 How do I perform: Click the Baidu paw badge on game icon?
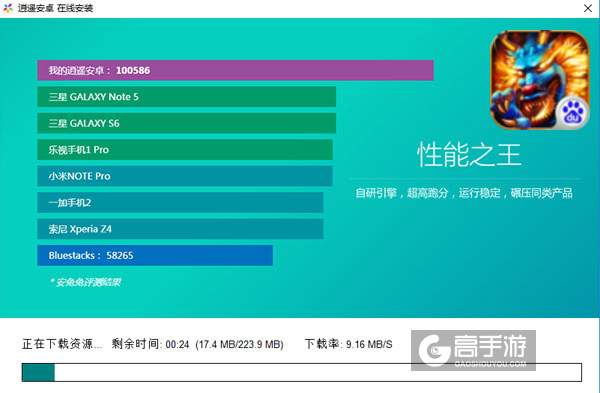[x=572, y=113]
